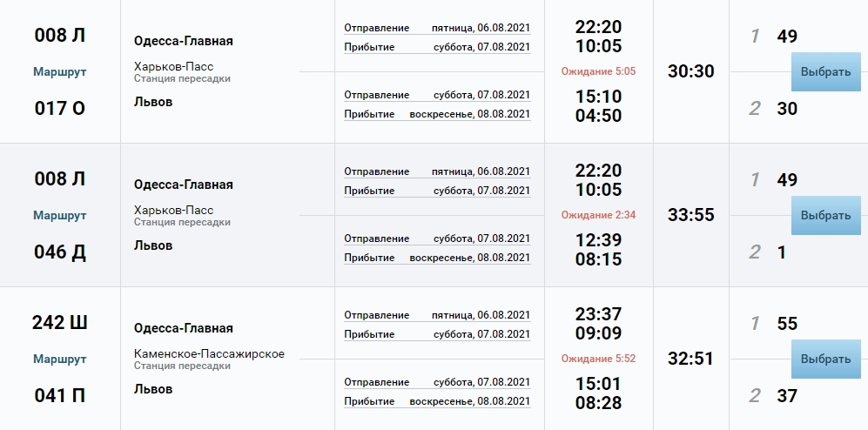868x430 pixels.
Task: Click the total travel time 33:55
Action: coord(690,215)
